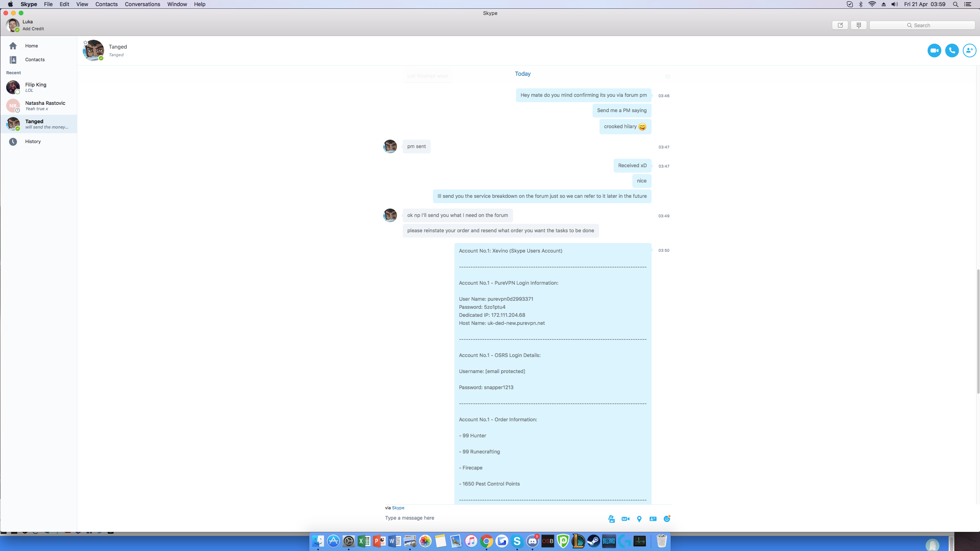The image size is (980, 551).
Task: Open the Conversations menu
Action: (x=142, y=4)
